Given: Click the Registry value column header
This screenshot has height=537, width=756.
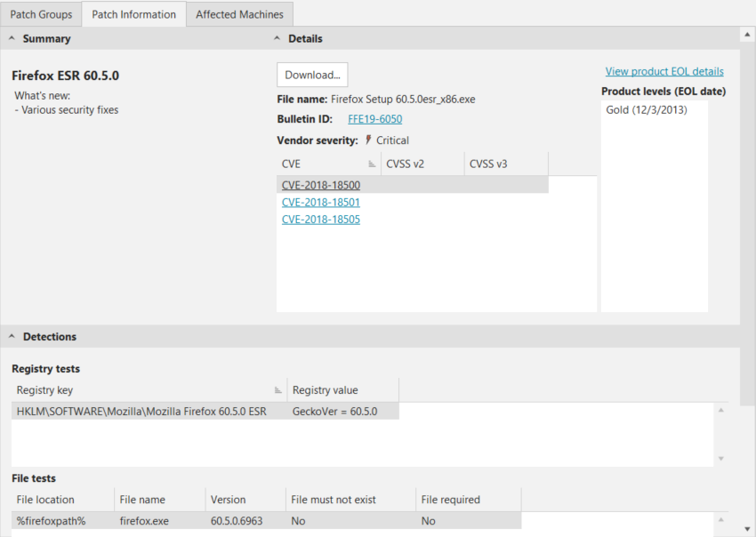Looking at the screenshot, I should coord(342,390).
